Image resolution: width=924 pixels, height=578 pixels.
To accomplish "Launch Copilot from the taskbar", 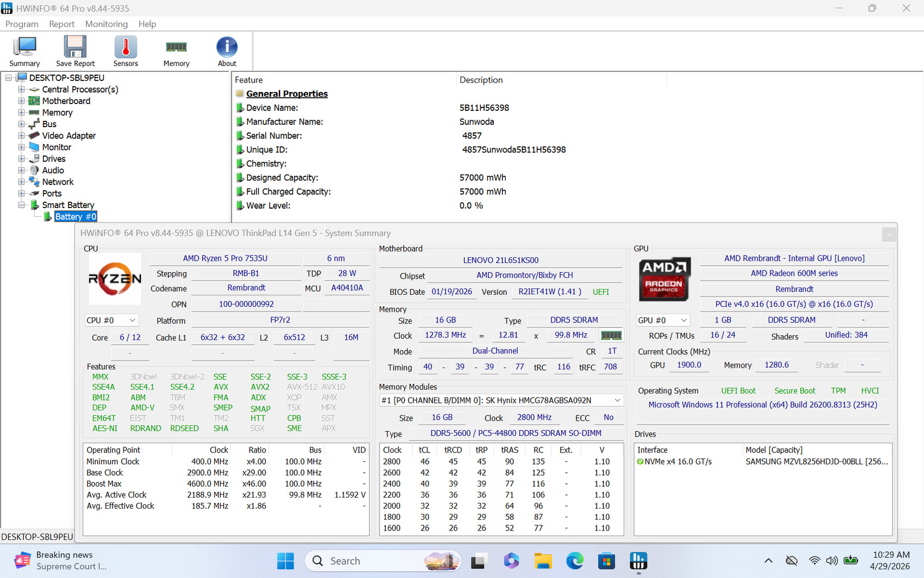I will (x=511, y=561).
